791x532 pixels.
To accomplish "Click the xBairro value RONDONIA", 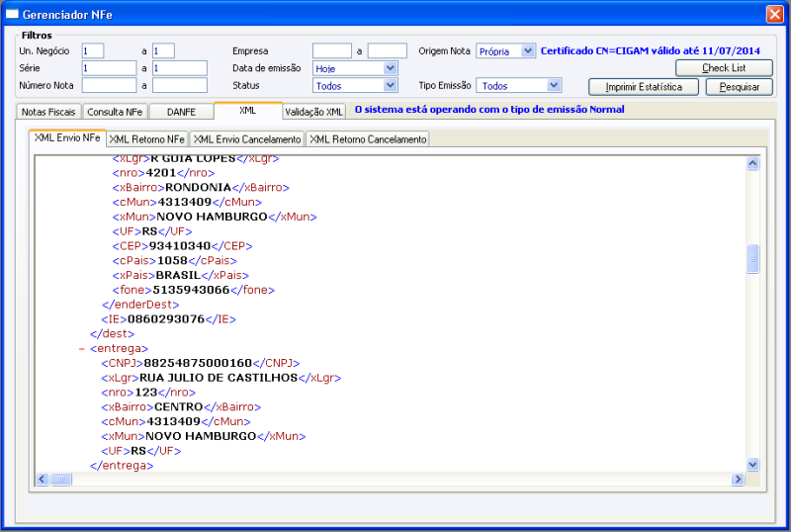I will pyautogui.click(x=199, y=187).
